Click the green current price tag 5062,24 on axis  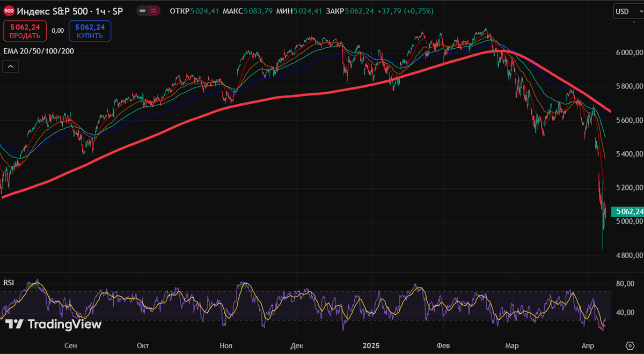click(x=628, y=211)
